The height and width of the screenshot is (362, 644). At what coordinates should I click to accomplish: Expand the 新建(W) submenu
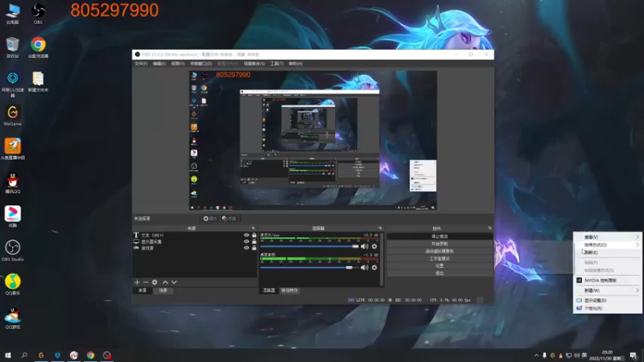[x=608, y=290]
